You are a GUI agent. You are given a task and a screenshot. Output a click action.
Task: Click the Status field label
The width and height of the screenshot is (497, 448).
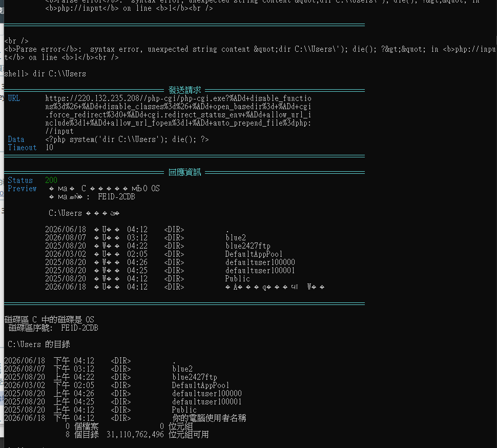20,180
